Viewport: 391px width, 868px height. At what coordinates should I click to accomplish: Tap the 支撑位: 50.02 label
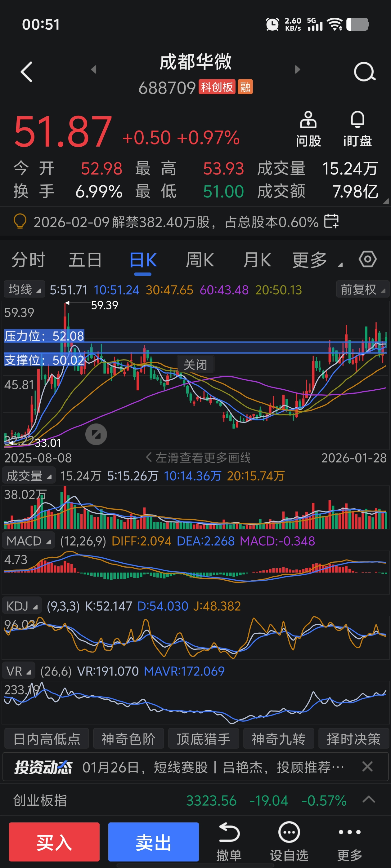point(44,360)
